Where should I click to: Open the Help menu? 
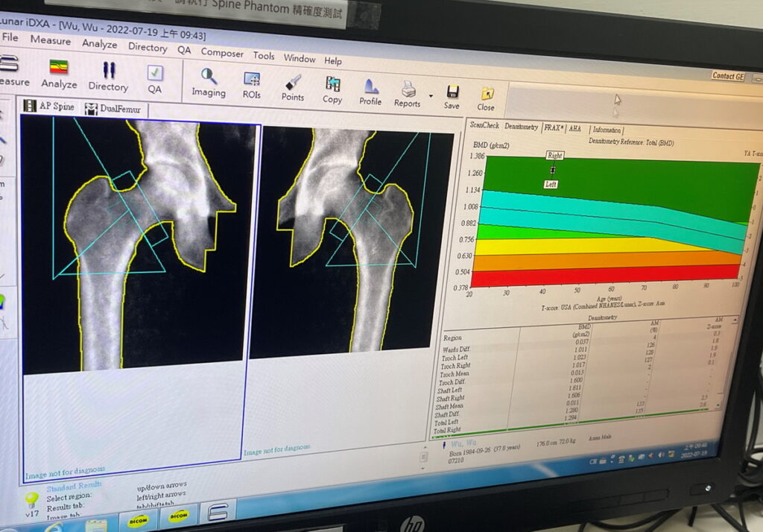[x=333, y=61]
